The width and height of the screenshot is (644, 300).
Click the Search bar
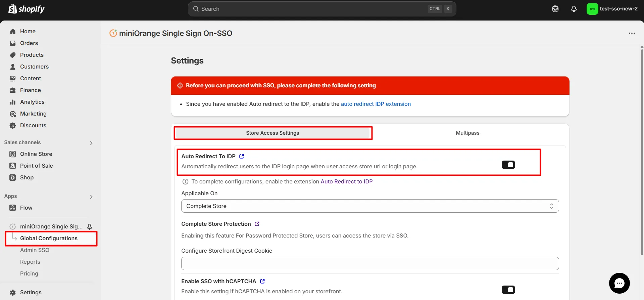pyautogui.click(x=322, y=9)
